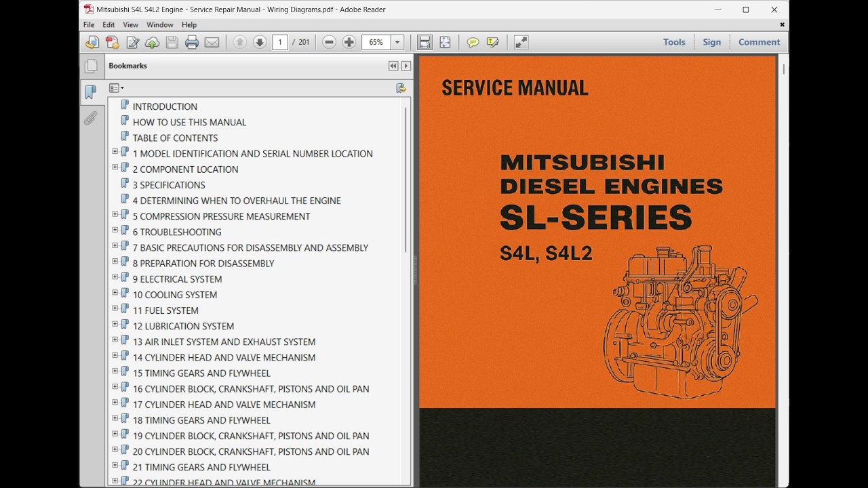Zoom out with the minus button
The height and width of the screenshot is (488, 868).
pyautogui.click(x=329, y=42)
